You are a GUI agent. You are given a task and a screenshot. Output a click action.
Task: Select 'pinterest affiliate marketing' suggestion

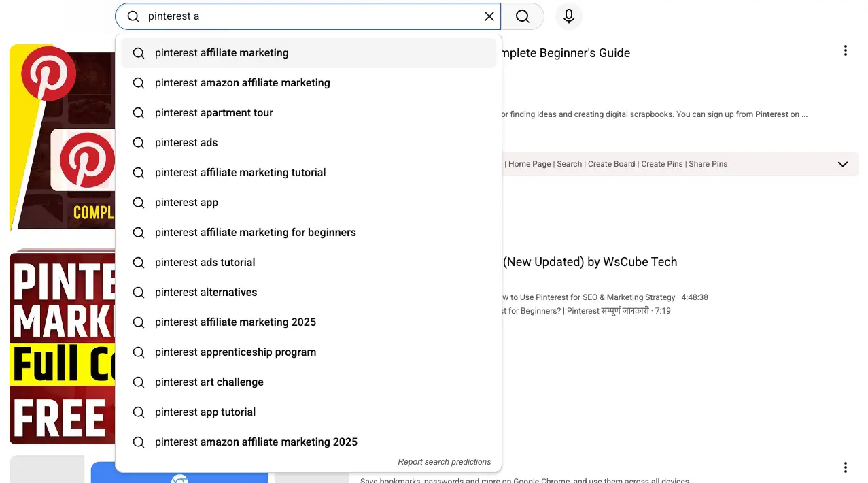pos(222,53)
